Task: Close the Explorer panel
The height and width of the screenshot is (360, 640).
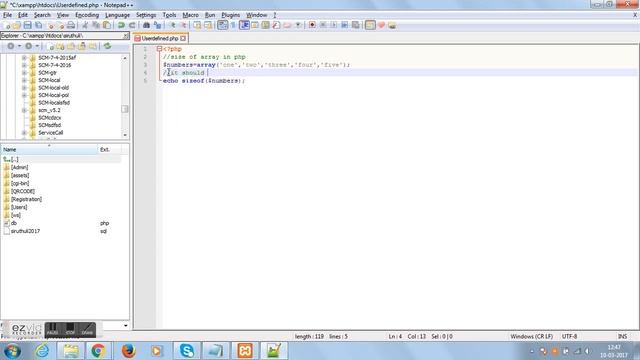Action: (126, 36)
